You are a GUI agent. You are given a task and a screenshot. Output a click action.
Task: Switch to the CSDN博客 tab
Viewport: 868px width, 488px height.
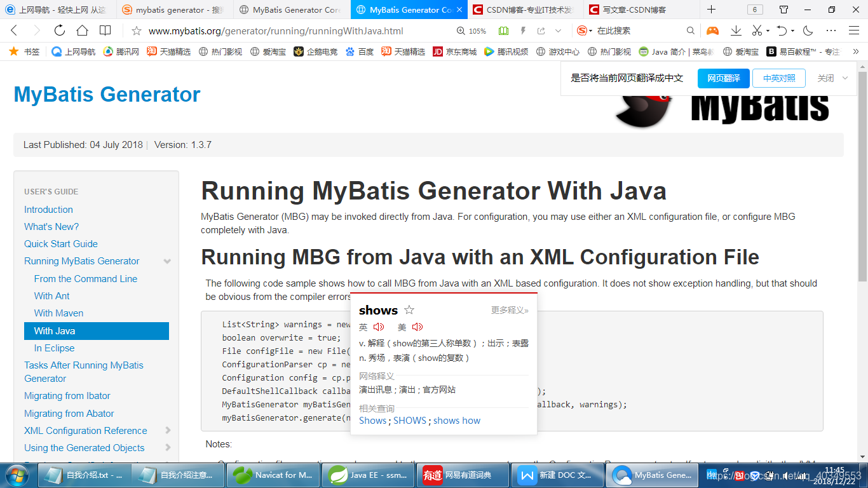524,10
